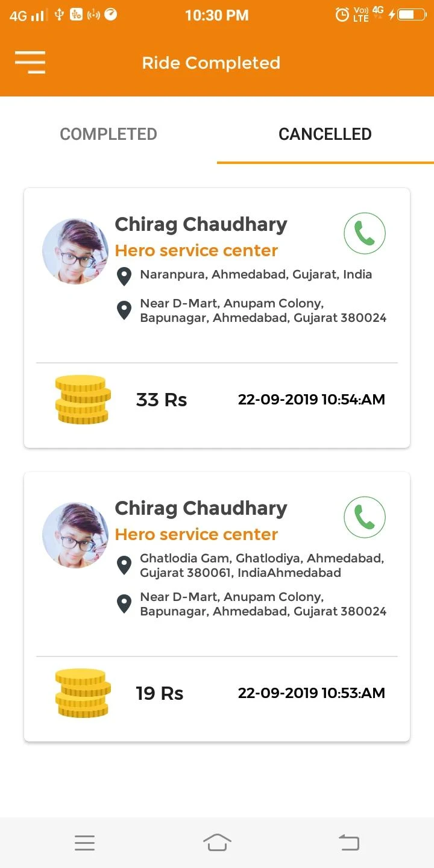
Task: Tap Hero service center in second card
Action: click(197, 534)
